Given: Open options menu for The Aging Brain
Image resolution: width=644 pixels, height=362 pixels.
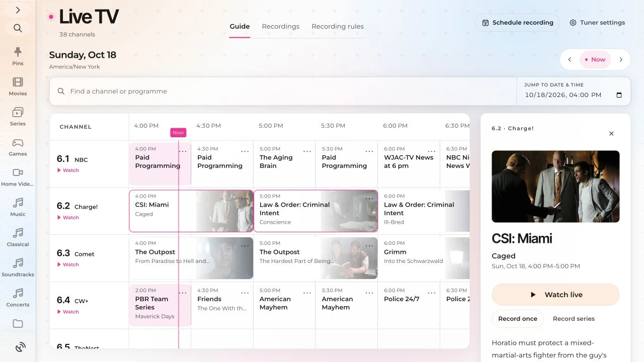Looking at the screenshot, I should [307, 151].
